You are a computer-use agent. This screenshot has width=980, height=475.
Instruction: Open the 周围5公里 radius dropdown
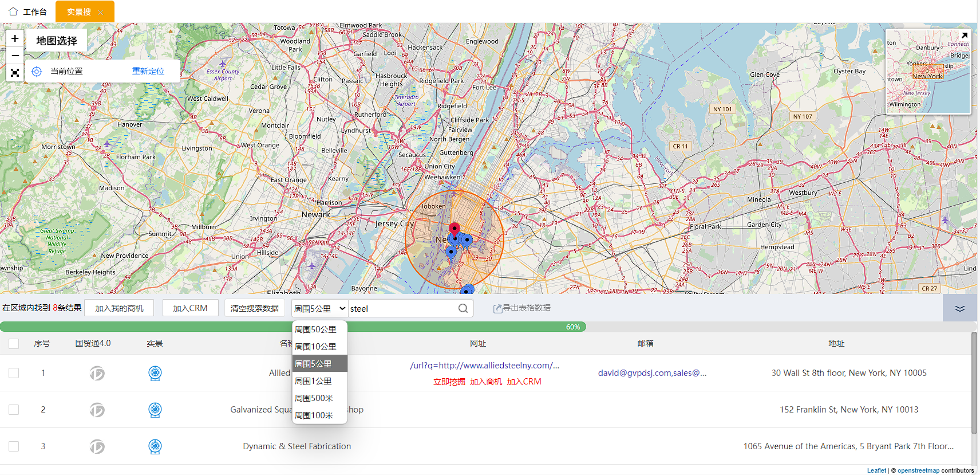pos(319,308)
